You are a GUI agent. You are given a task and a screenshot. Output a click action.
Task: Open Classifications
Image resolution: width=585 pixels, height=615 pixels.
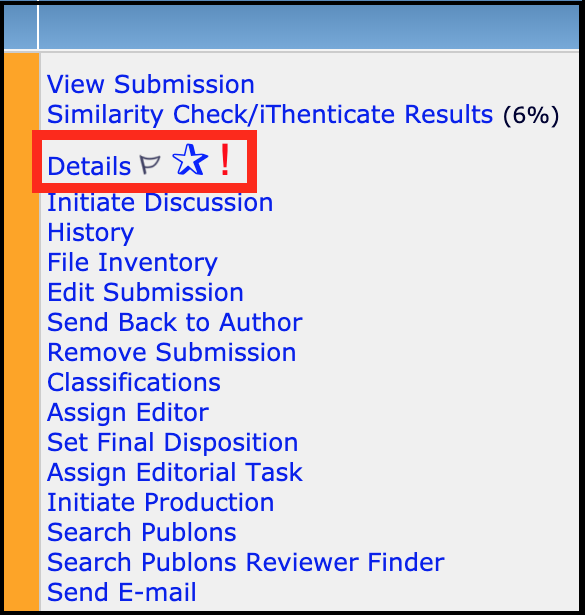134,382
